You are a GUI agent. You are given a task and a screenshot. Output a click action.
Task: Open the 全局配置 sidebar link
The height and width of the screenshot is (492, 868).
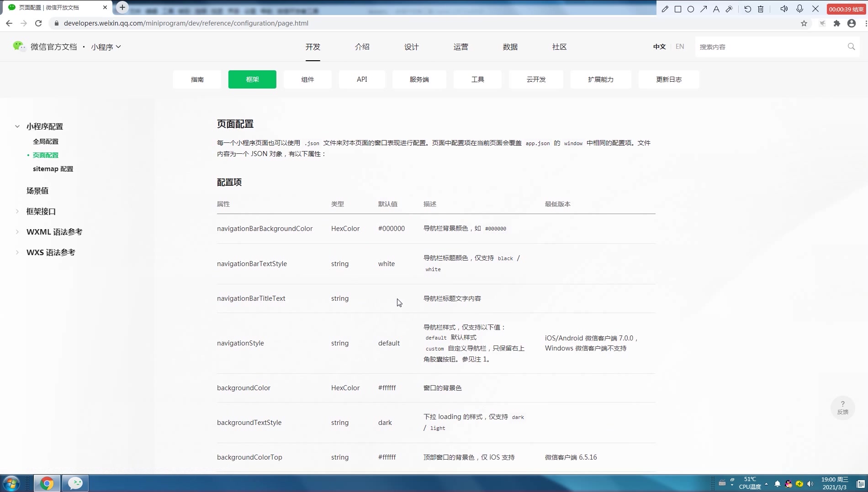coord(46,141)
